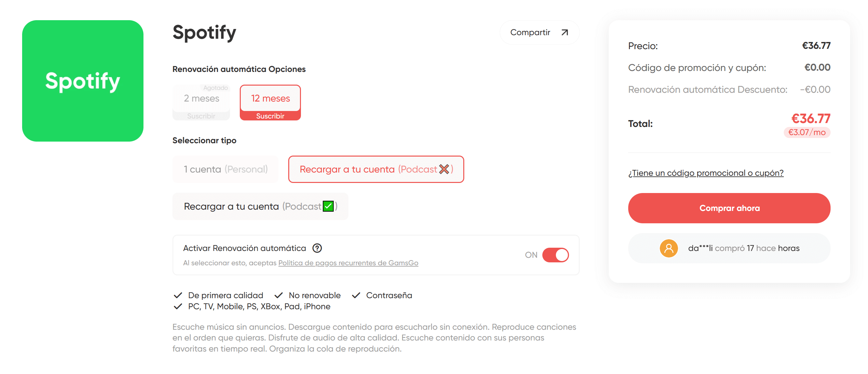Turn off the automatic renewal toggle
This screenshot has height=374, width=868.
tap(555, 255)
